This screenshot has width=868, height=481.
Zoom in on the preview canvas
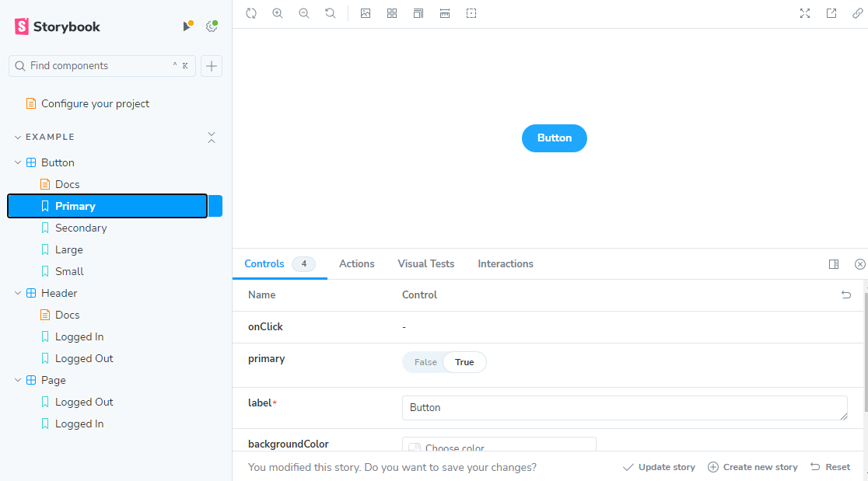tap(278, 13)
